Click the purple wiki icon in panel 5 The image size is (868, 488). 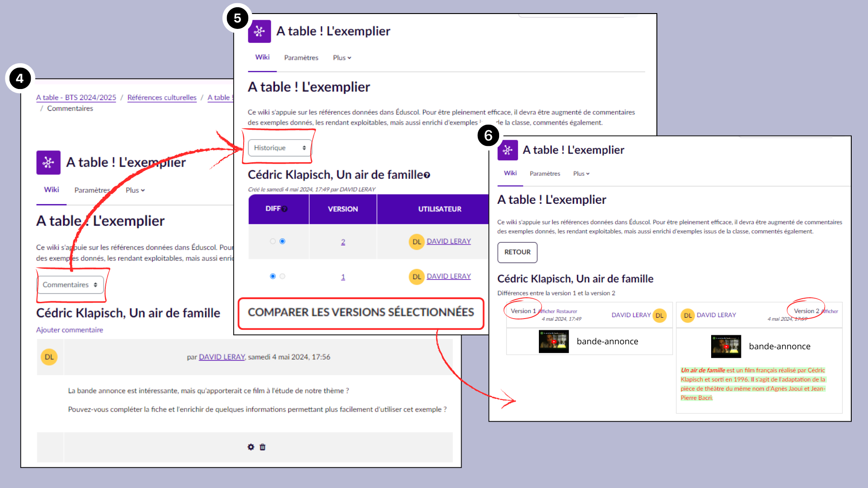tap(259, 31)
